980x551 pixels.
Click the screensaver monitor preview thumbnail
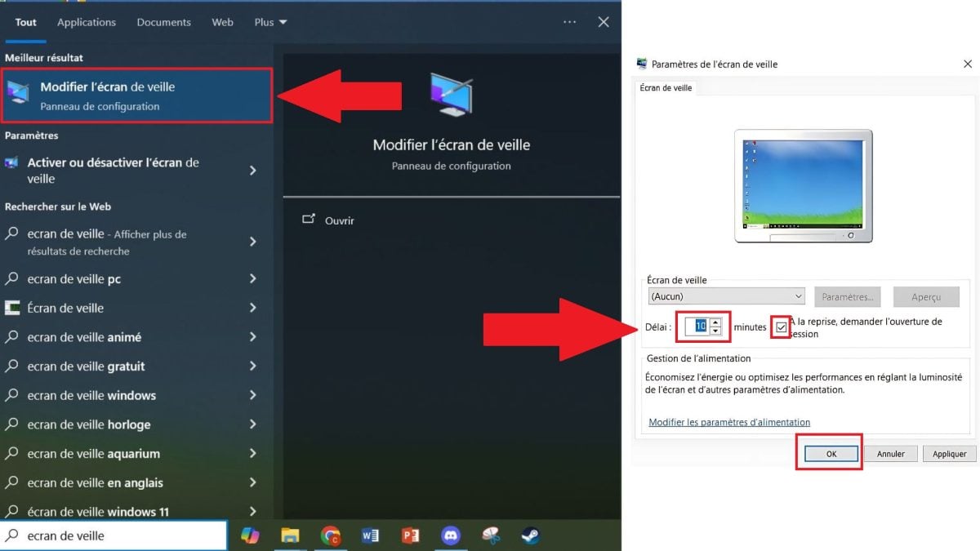point(804,186)
